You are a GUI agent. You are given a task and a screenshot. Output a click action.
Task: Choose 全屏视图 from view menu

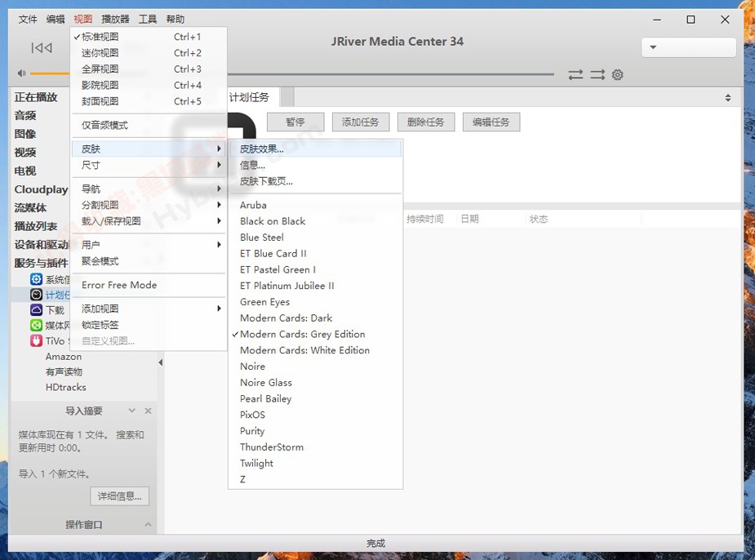pyautogui.click(x=149, y=69)
